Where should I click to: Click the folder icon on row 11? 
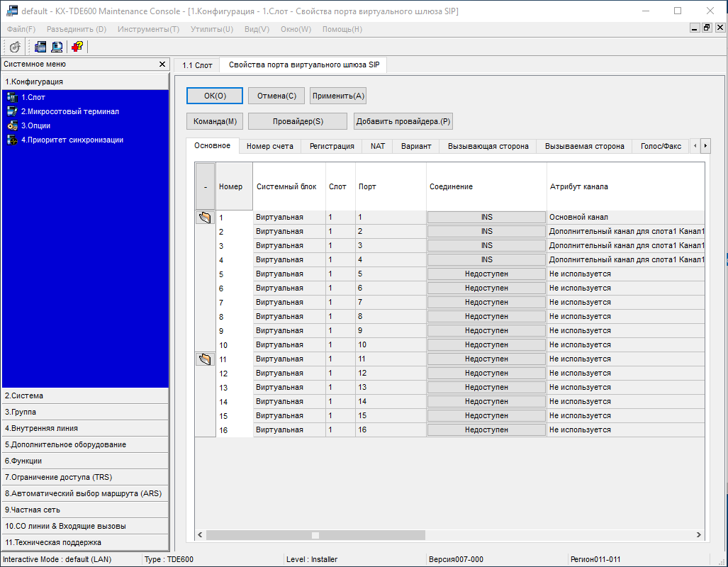205,359
